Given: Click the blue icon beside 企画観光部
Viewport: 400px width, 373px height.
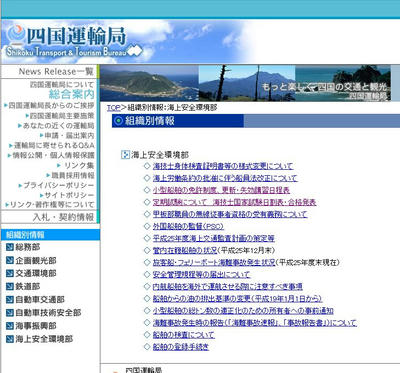Looking at the screenshot, I should pyautogui.click(x=10, y=260).
